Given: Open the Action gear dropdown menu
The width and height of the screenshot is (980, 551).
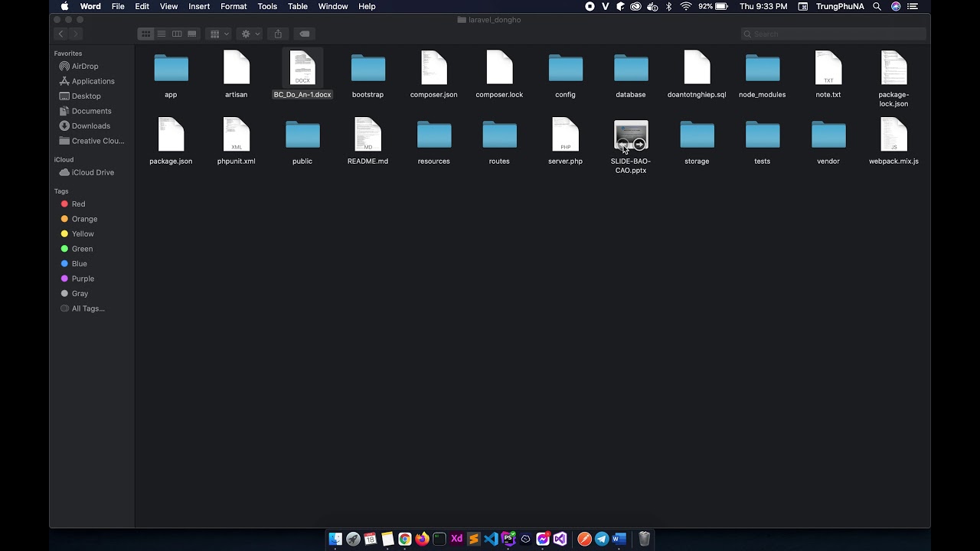Looking at the screenshot, I should point(250,34).
